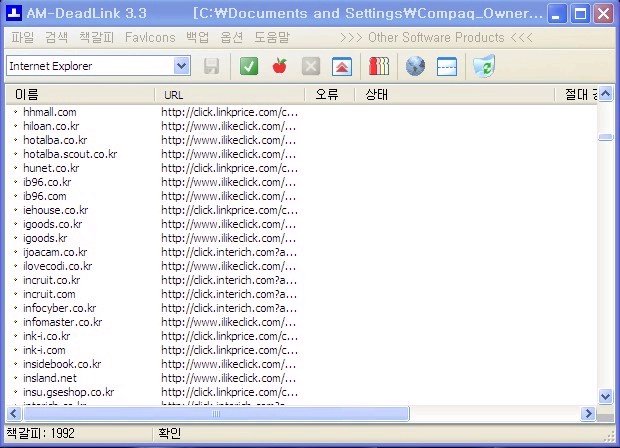Image resolution: width=620 pixels, height=448 pixels.
Task: Open the 백업 menu
Action: (197, 38)
